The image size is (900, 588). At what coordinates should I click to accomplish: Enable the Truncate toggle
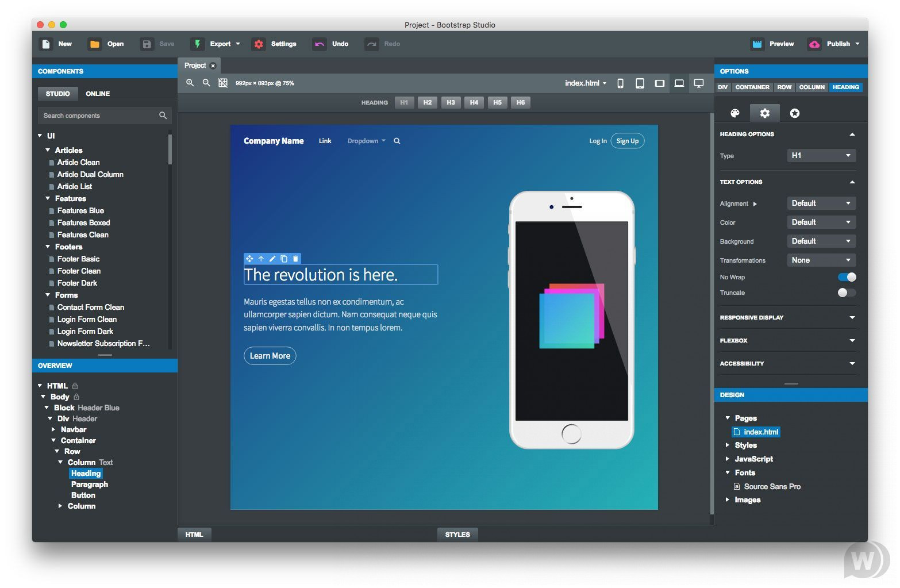[847, 293]
